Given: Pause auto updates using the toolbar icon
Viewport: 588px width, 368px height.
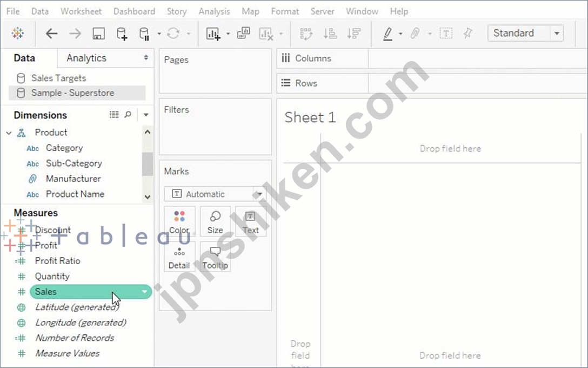Looking at the screenshot, I should [144, 34].
